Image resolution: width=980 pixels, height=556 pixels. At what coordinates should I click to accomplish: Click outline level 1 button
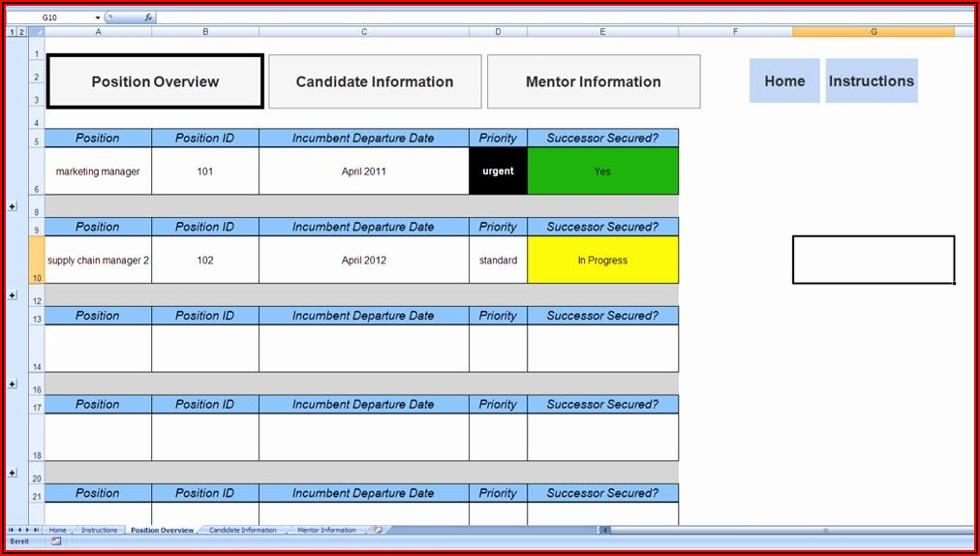(x=12, y=32)
